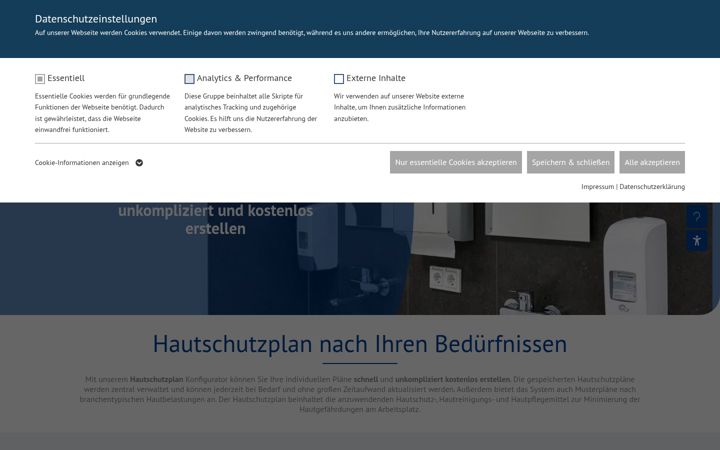Click Nur essentielle Cookies akzeptieren button

pyautogui.click(x=456, y=162)
